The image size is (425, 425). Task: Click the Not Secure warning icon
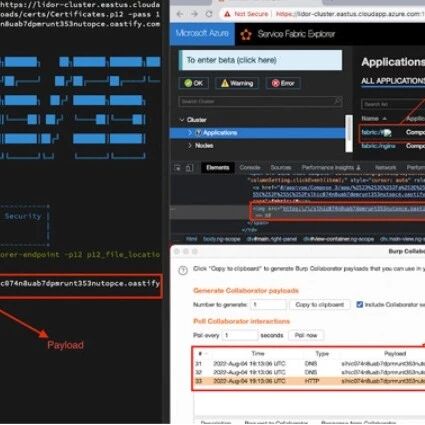tap(227, 14)
